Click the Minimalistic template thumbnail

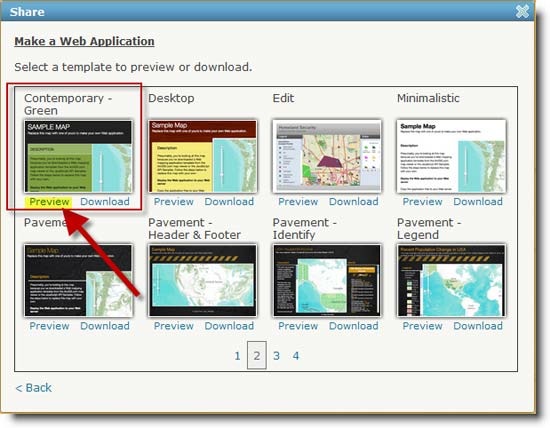[x=451, y=156]
